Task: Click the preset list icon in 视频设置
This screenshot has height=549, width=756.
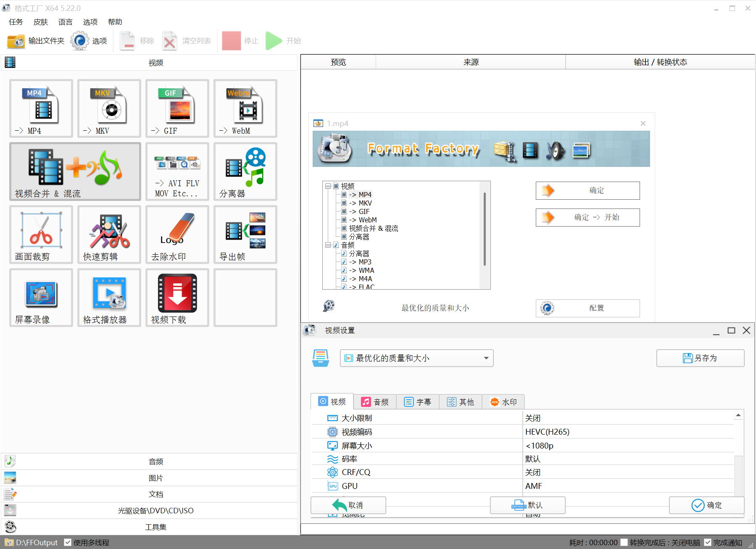Action: point(321,358)
